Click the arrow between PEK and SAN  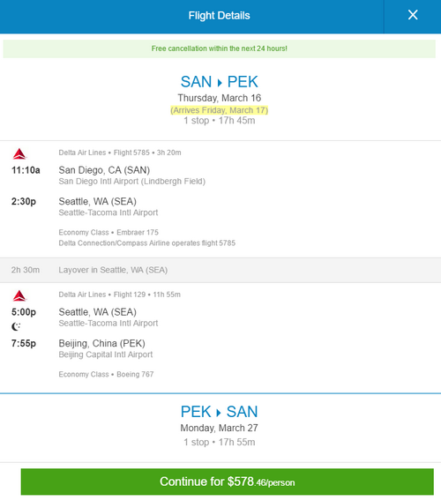219,413
